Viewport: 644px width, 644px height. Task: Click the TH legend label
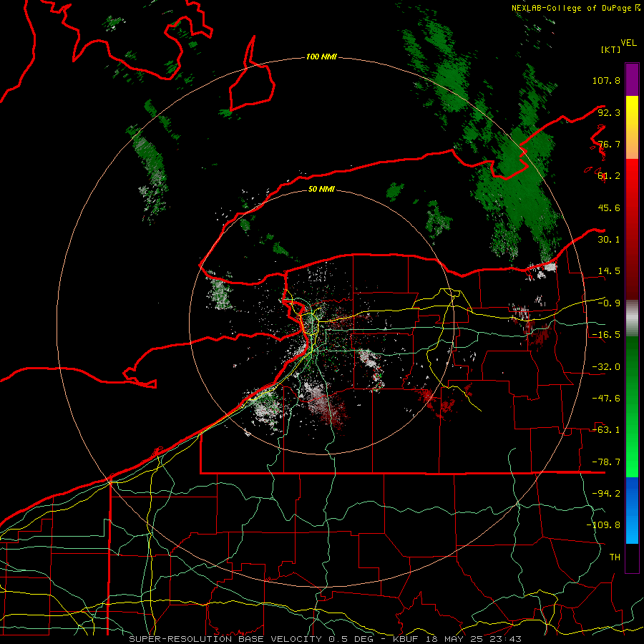click(615, 557)
